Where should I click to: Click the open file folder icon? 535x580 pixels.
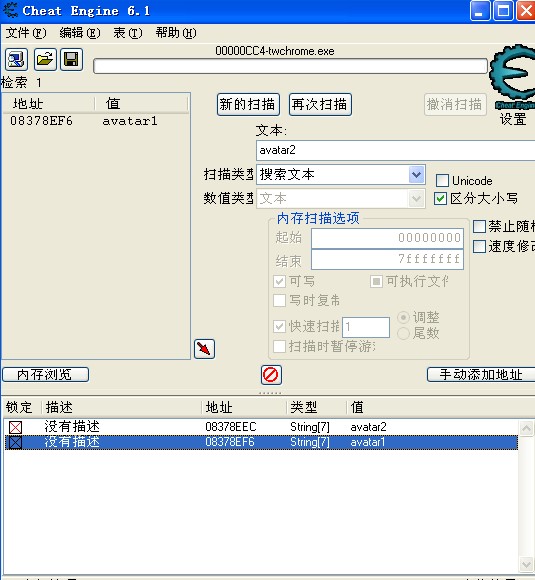[45, 59]
